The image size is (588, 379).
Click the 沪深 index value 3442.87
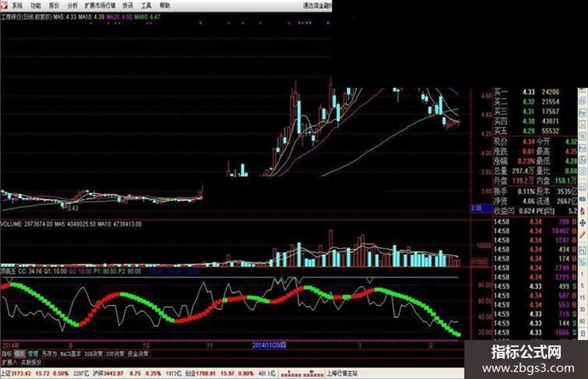pos(114,374)
